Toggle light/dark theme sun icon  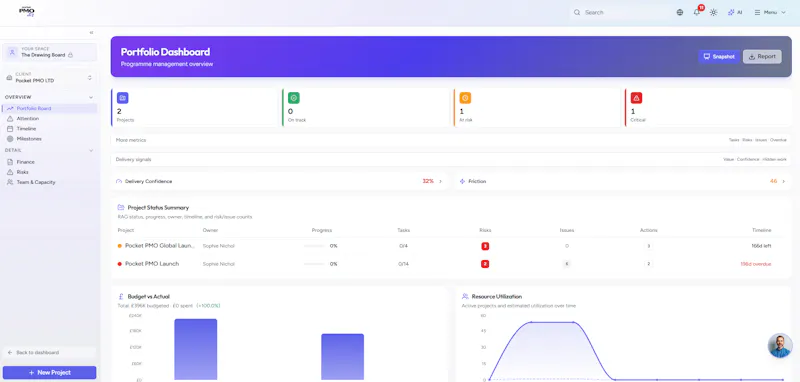[x=713, y=12]
